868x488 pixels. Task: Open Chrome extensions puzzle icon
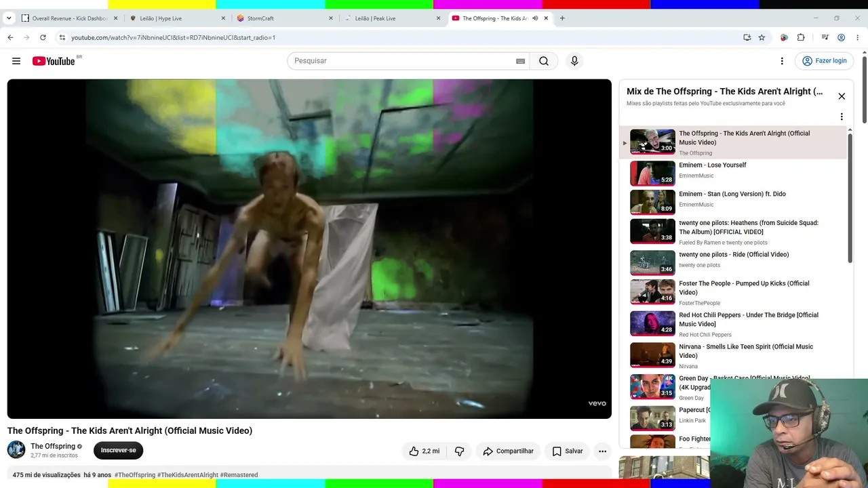[801, 37]
